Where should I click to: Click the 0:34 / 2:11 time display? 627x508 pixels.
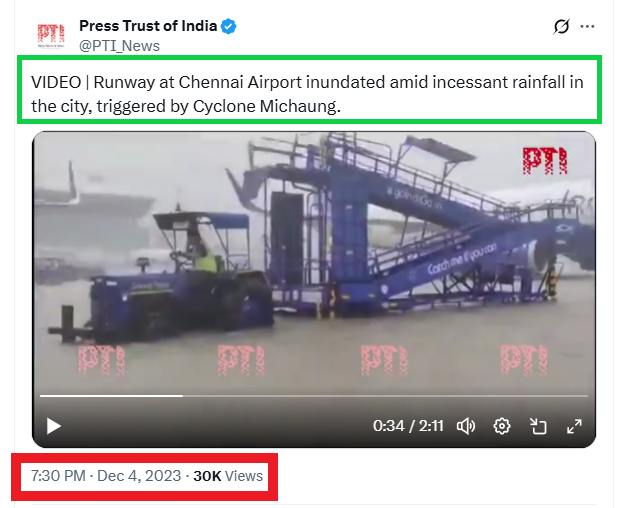pos(408,426)
